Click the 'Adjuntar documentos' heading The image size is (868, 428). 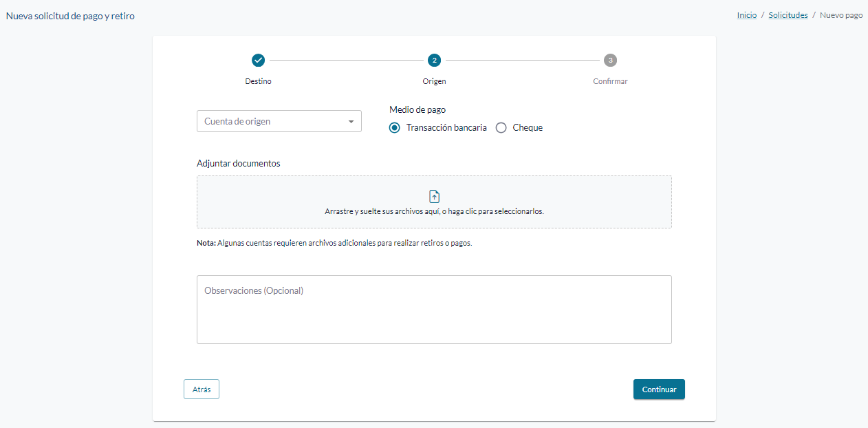click(x=239, y=163)
